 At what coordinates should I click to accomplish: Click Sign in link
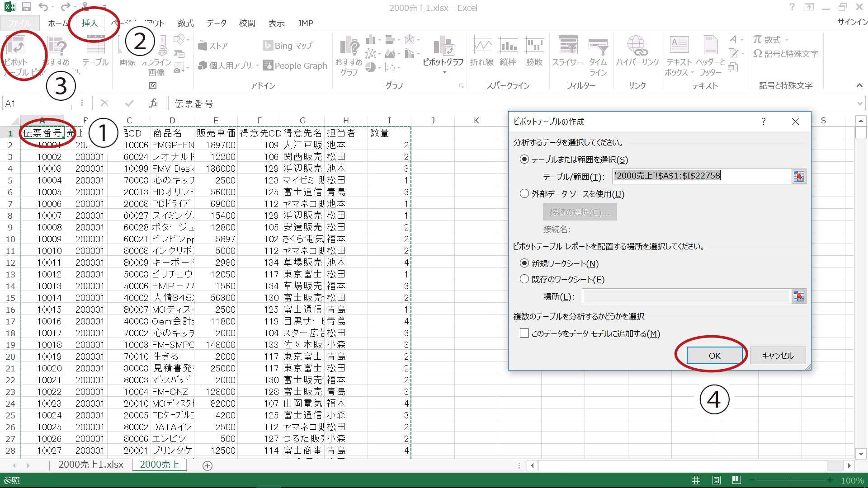tap(852, 22)
